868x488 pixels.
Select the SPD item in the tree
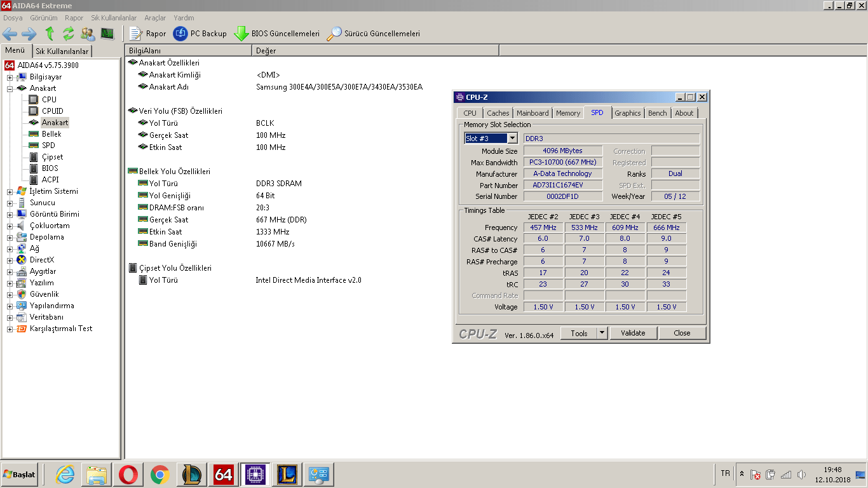48,146
